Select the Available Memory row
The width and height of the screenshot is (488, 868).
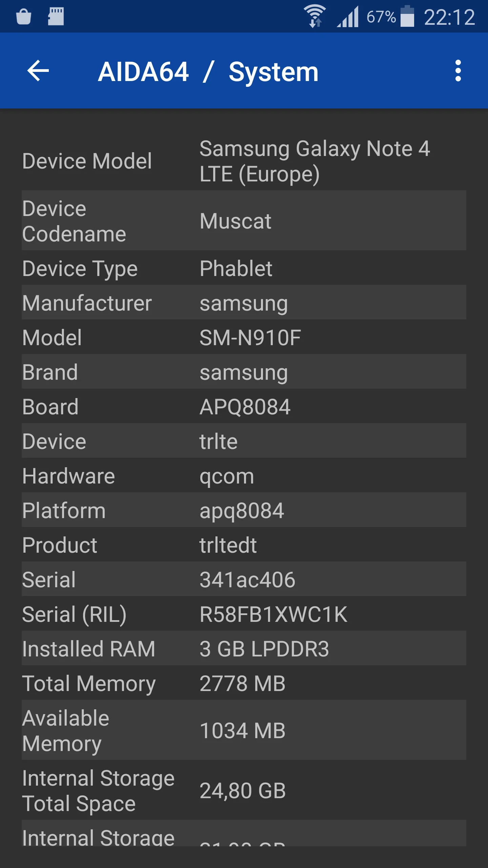244,730
